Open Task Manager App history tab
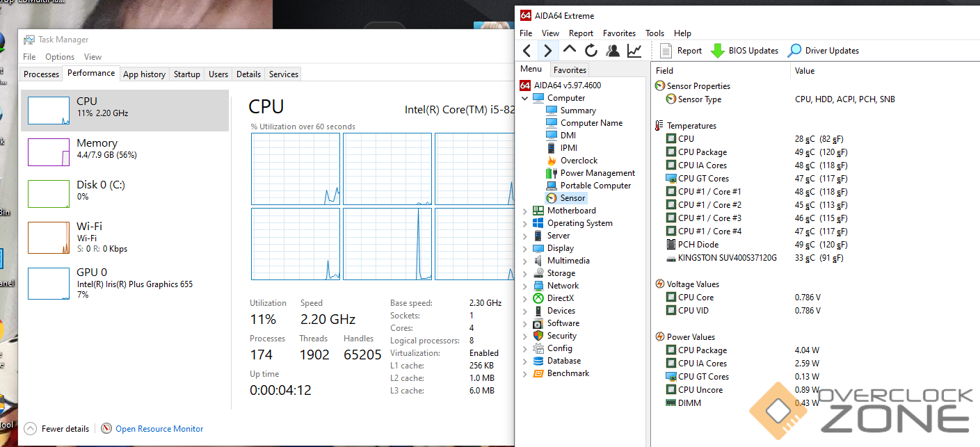Viewport: 980px width, 447px height. (x=144, y=74)
